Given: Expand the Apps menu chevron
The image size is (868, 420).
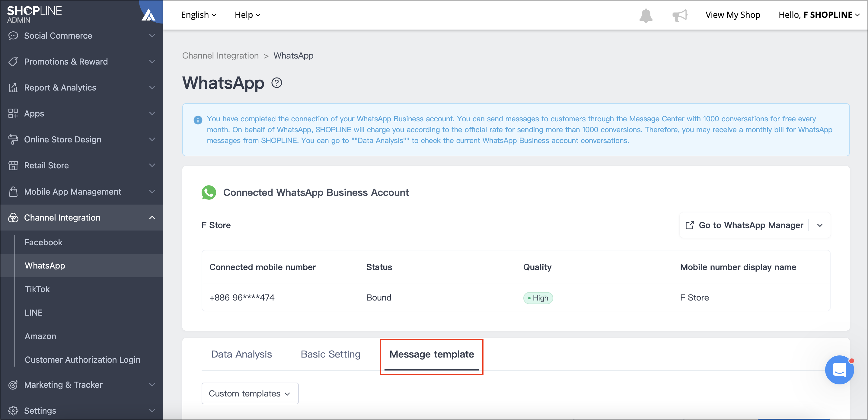Looking at the screenshot, I should tap(152, 113).
